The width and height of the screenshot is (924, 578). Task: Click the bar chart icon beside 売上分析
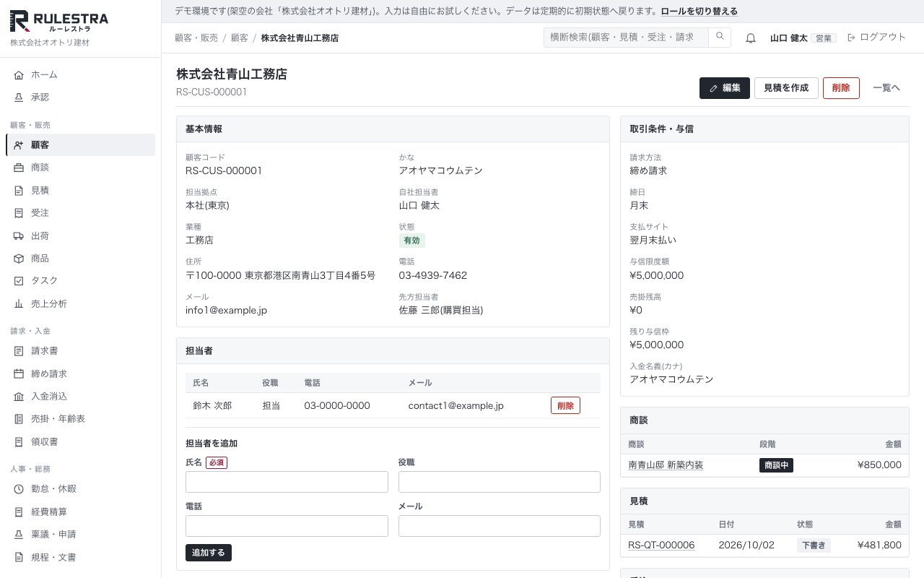tap(19, 304)
